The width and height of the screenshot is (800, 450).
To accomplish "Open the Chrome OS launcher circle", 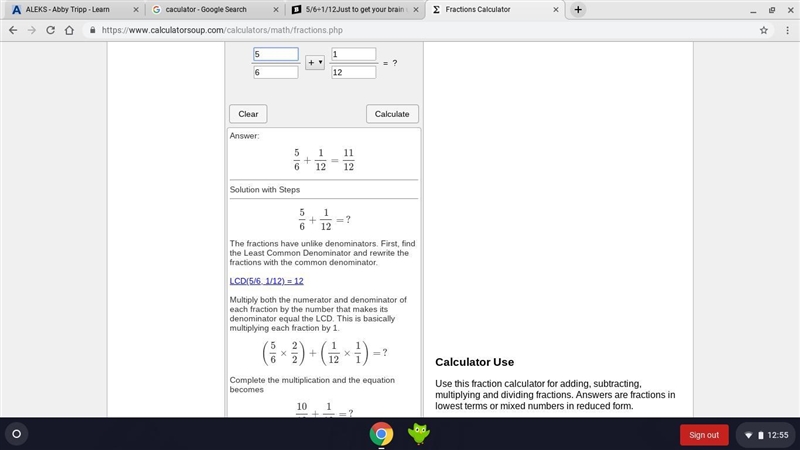I will 16,434.
